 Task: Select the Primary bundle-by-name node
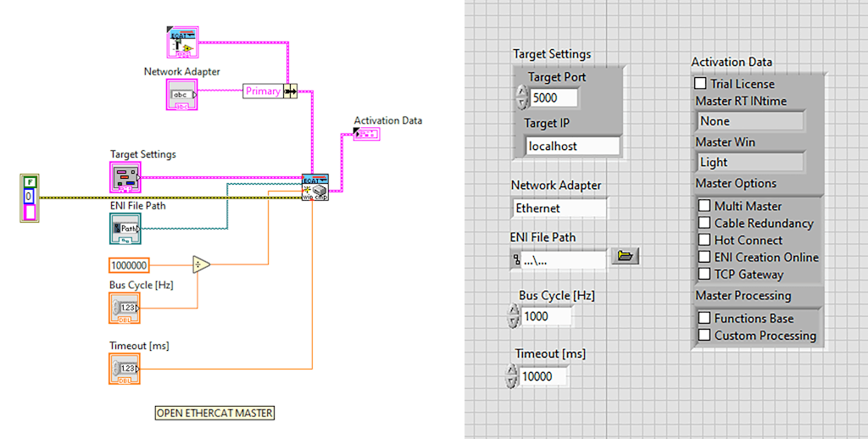pyautogui.click(x=270, y=92)
